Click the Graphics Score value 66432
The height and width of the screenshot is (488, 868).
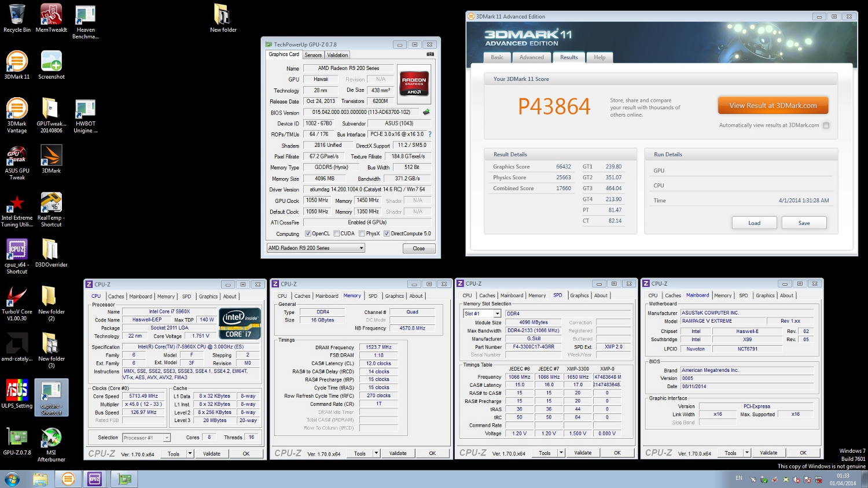[x=563, y=167]
